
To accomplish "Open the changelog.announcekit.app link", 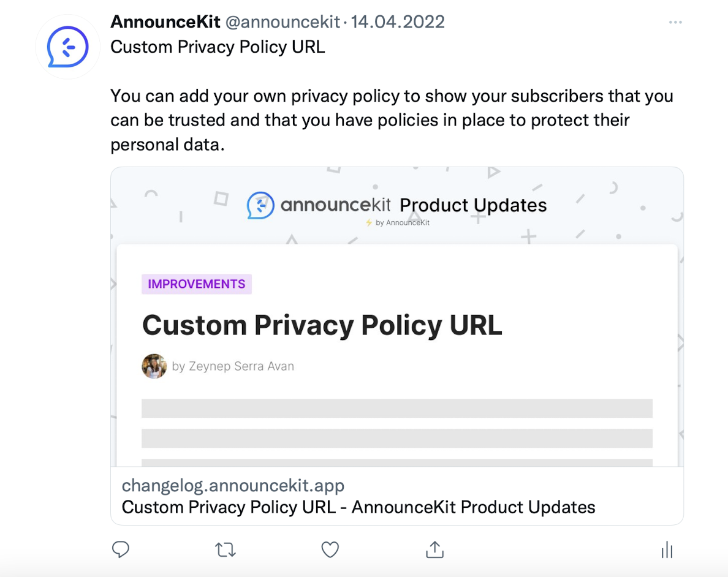I will 233,485.
